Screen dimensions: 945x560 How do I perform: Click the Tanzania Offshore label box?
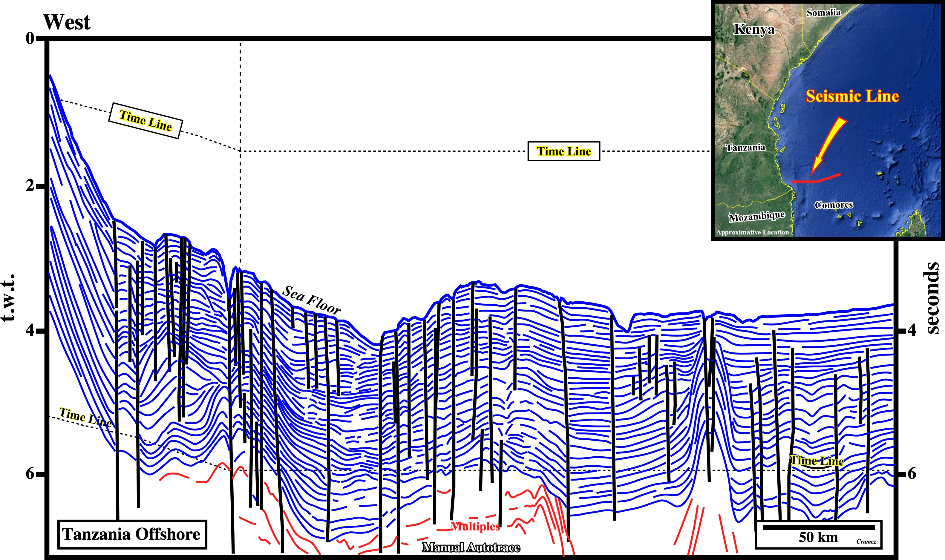(x=132, y=534)
